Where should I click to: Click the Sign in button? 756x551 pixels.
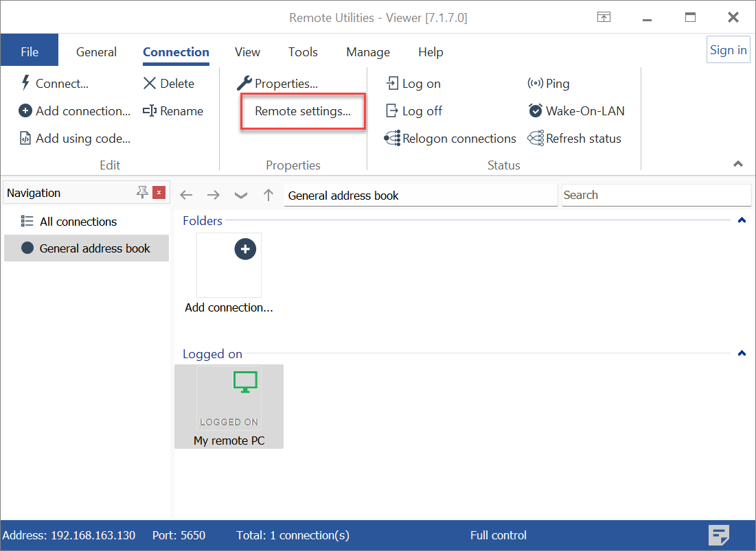point(728,50)
